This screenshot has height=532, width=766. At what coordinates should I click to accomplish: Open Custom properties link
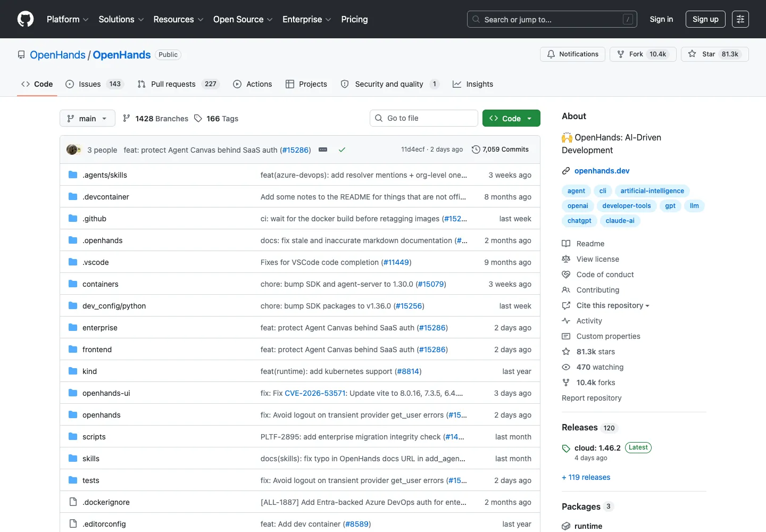point(608,336)
